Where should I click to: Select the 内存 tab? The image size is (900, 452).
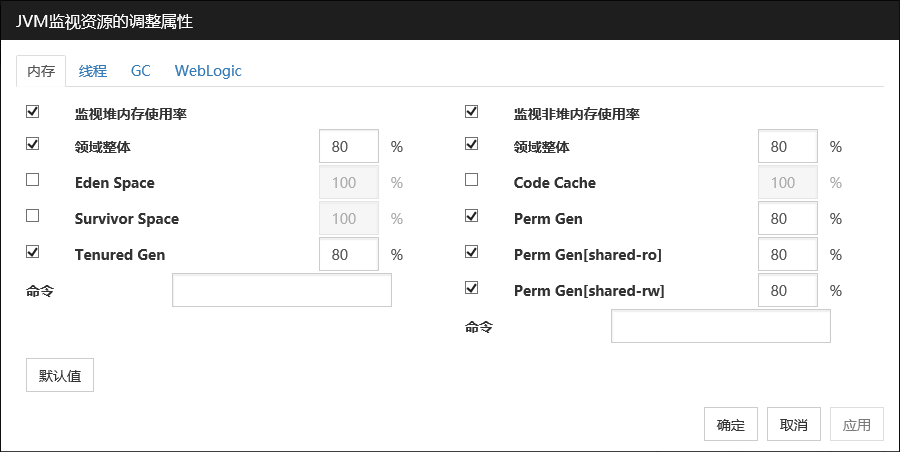(x=41, y=71)
